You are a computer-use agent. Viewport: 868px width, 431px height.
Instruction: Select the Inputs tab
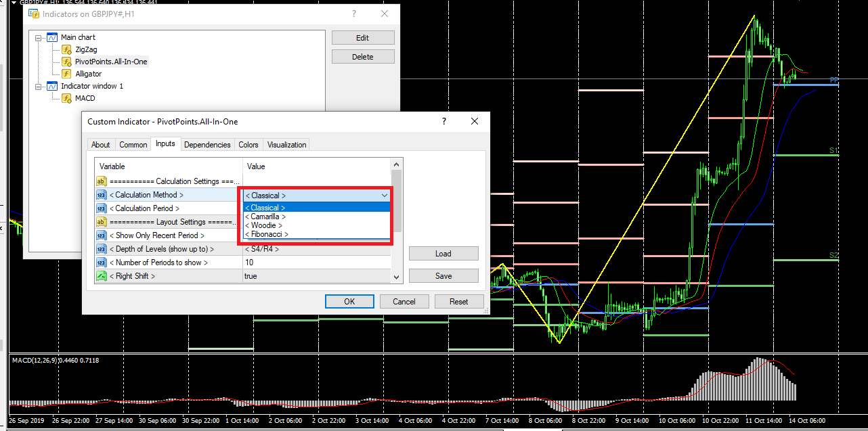165,143
